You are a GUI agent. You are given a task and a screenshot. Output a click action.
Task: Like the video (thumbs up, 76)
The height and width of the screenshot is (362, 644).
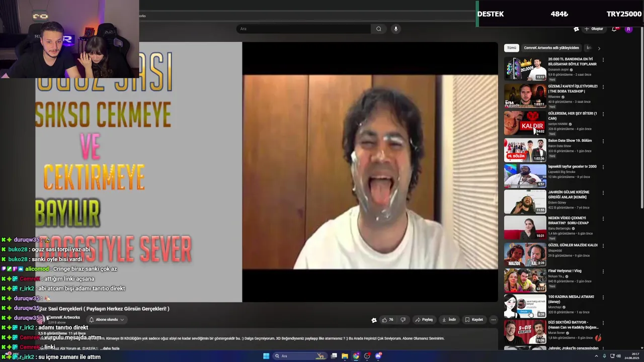[387, 320]
